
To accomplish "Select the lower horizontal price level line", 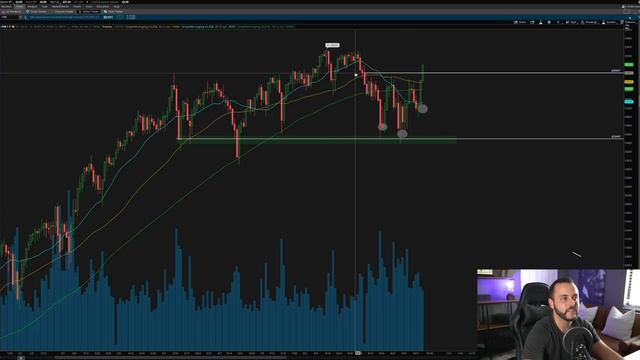I will (400, 139).
